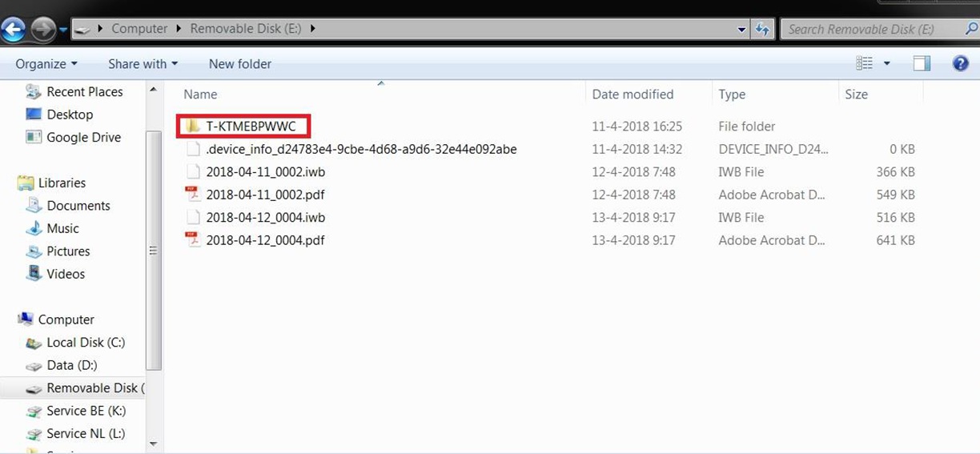The image size is (980, 454).
Task: Open the view options dropdown arrow
Action: point(886,63)
